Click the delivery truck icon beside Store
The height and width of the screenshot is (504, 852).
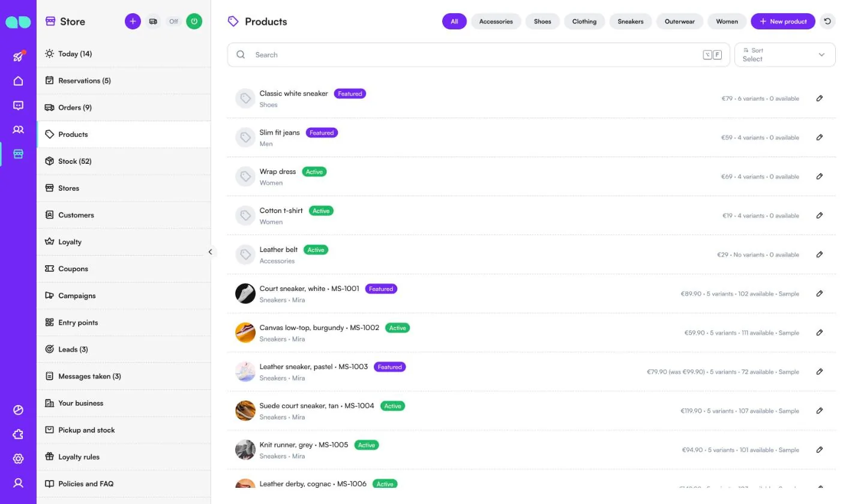153,22
